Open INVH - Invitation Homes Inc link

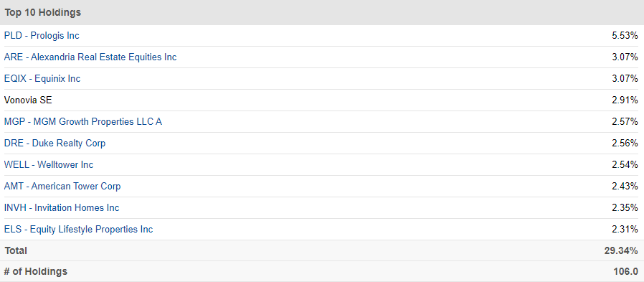62,207
